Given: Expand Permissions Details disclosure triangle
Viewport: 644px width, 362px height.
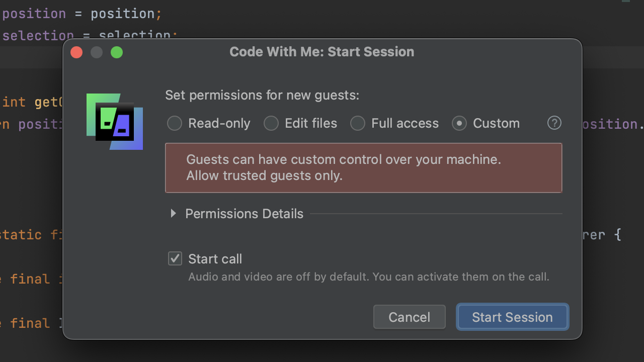Looking at the screenshot, I should click(x=173, y=214).
